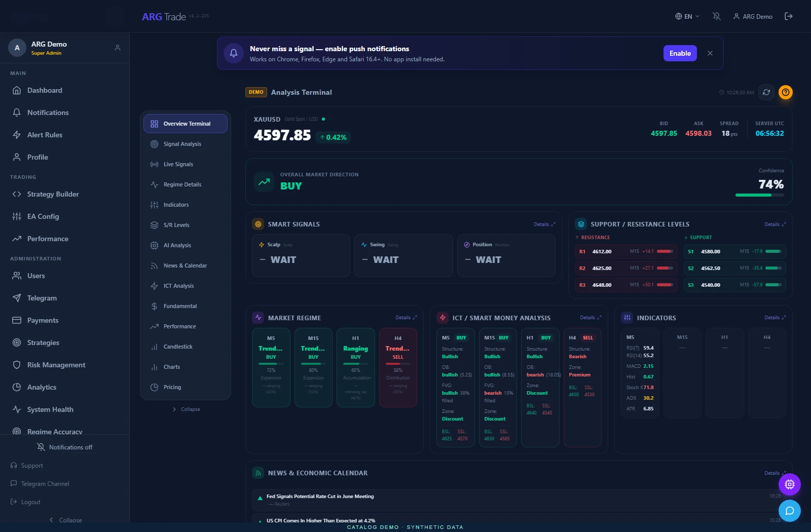
Task: Open Support link in sidebar footer
Action: click(27, 466)
